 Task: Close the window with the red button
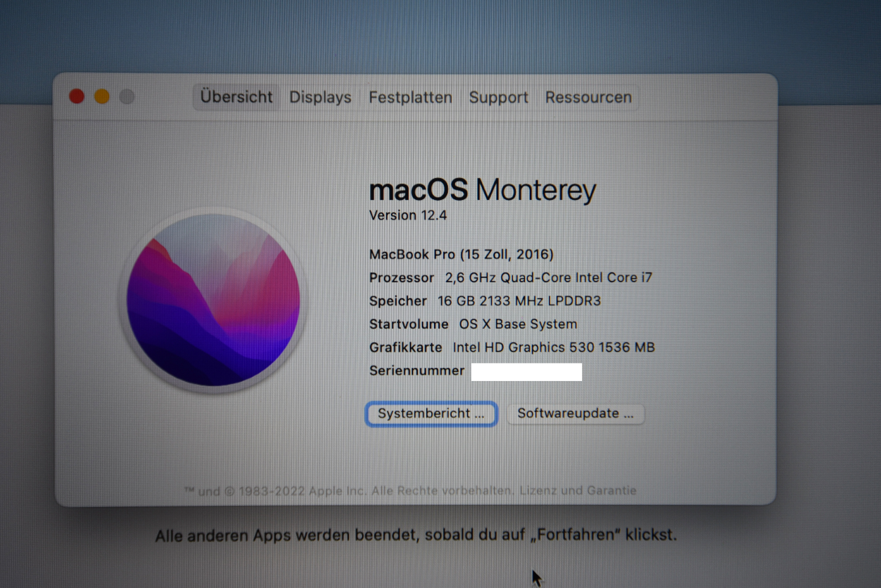(x=77, y=96)
